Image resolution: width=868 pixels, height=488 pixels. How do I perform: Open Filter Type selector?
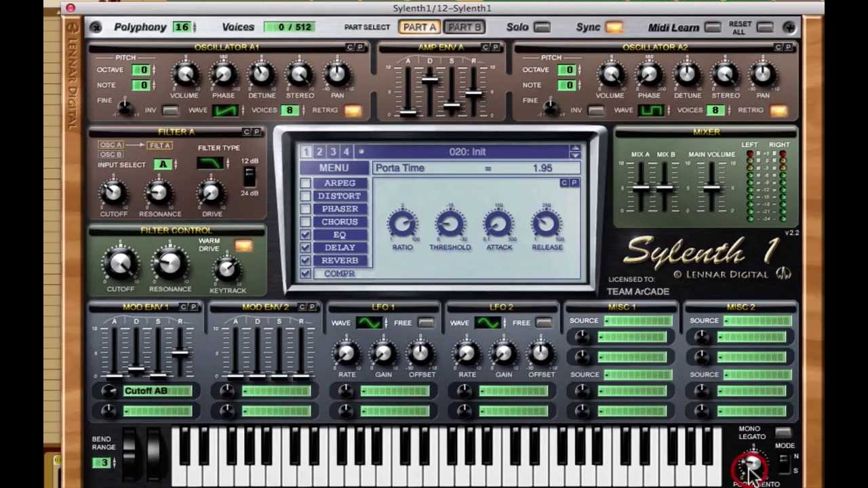(x=210, y=163)
